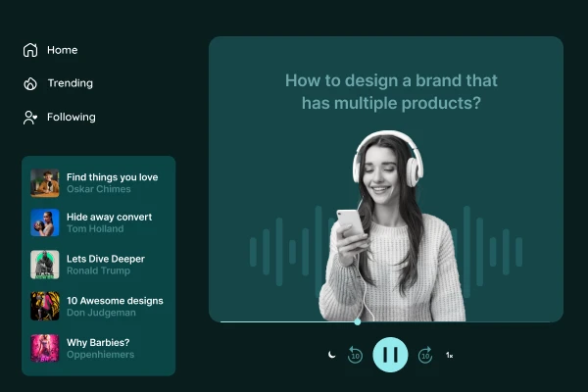Open author Tom Holland
This screenshot has height=392, width=588.
pos(95,228)
